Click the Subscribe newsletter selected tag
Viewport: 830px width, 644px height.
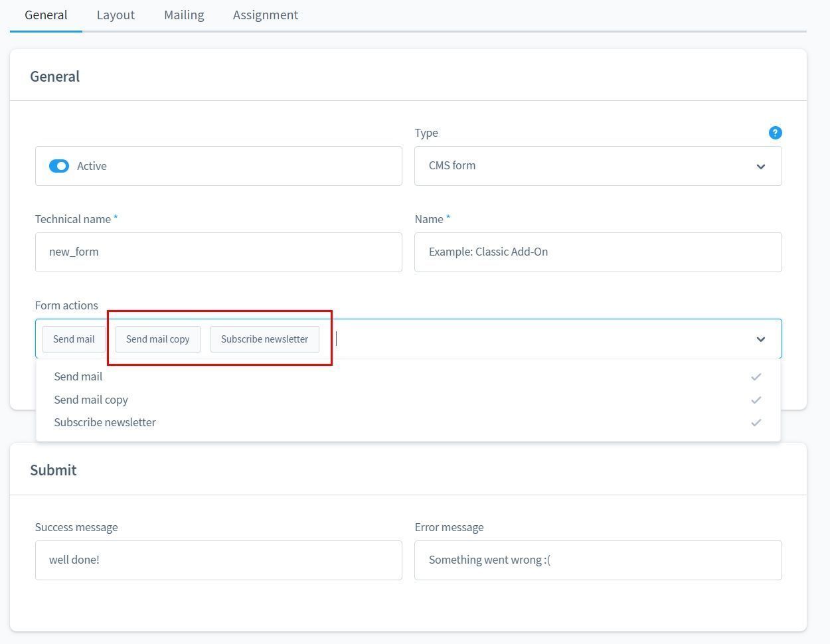click(x=264, y=339)
